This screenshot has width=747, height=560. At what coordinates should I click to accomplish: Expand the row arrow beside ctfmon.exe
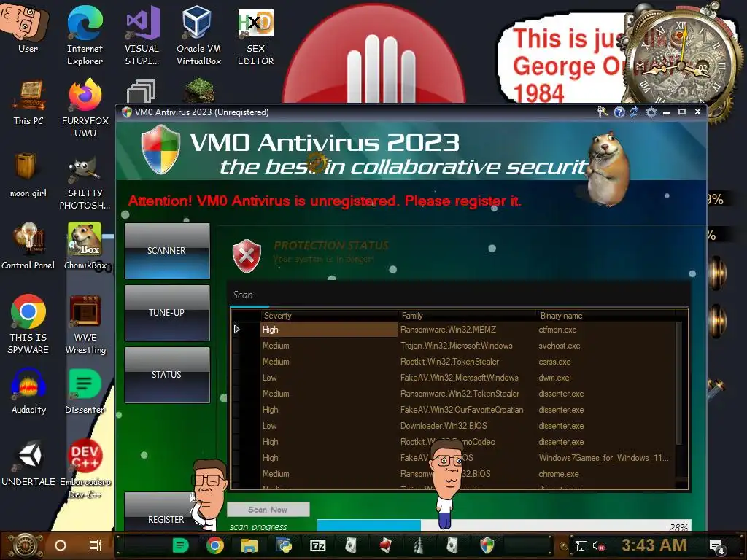237,330
